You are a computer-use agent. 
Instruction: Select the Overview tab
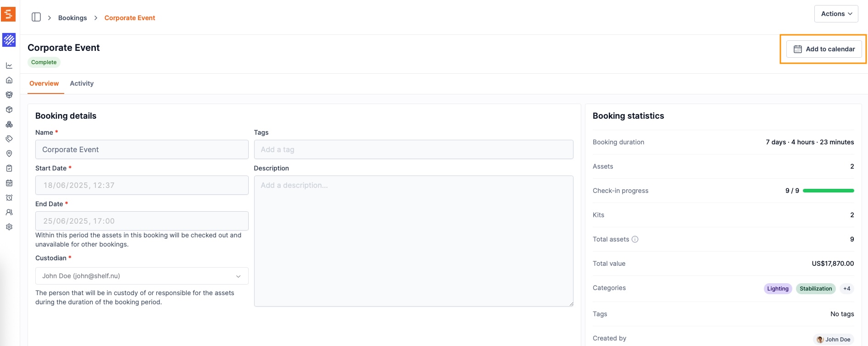44,83
